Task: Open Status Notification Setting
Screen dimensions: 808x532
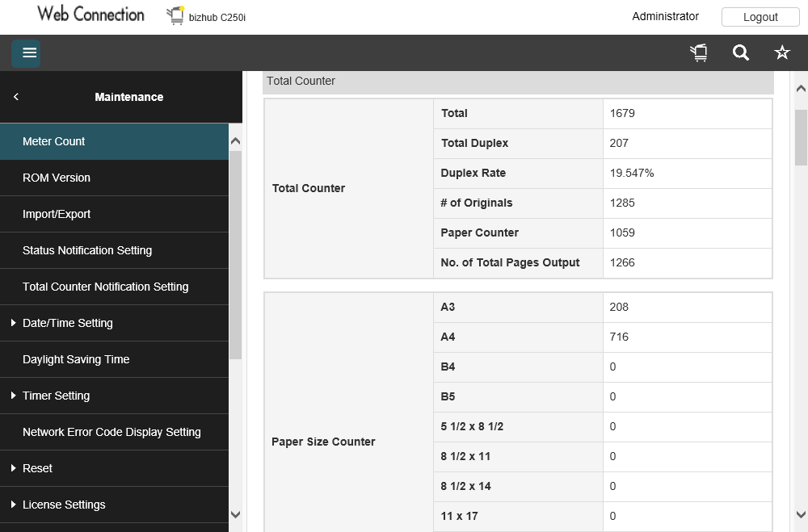Action: [x=115, y=250]
